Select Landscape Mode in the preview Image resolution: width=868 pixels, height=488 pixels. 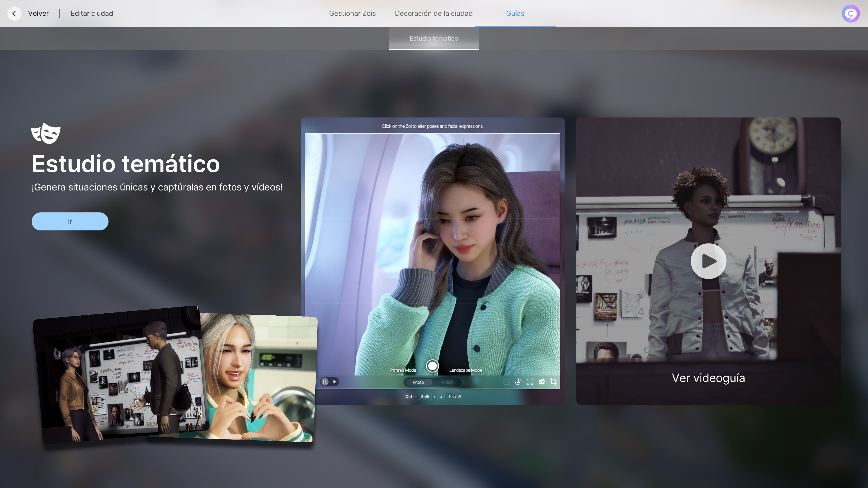[465, 370]
